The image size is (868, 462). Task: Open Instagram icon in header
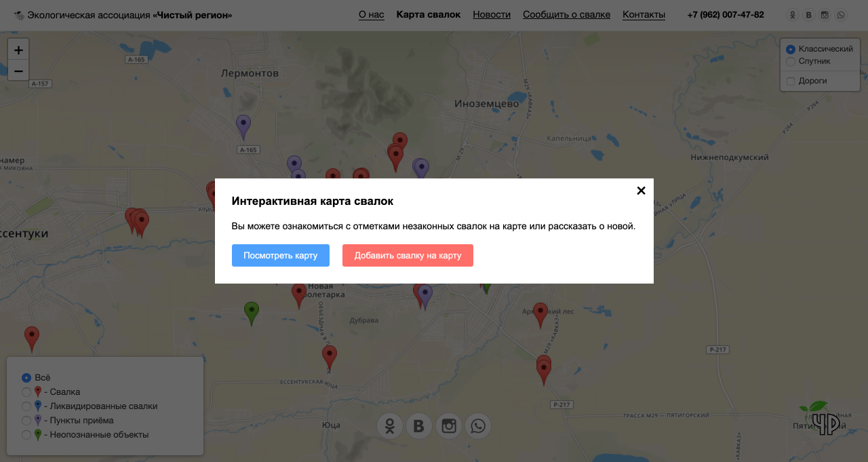[x=825, y=15]
